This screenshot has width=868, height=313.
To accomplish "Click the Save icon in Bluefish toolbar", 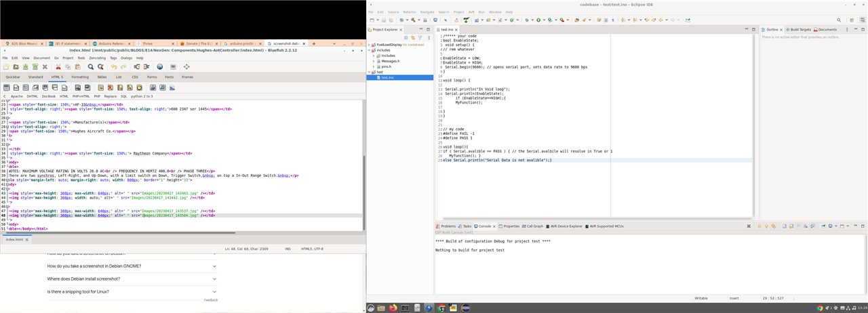I will pyautogui.click(x=26, y=67).
